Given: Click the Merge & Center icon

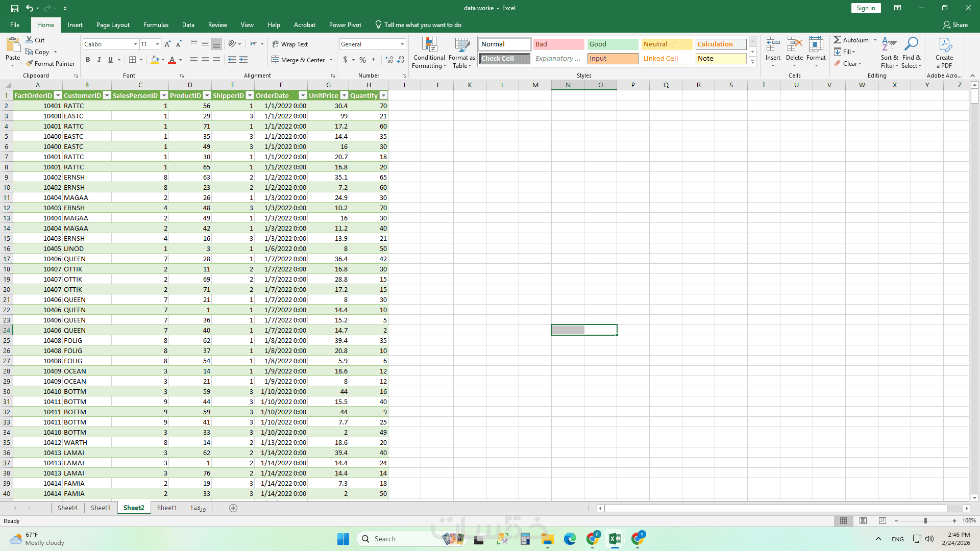Looking at the screenshot, I should 276,60.
